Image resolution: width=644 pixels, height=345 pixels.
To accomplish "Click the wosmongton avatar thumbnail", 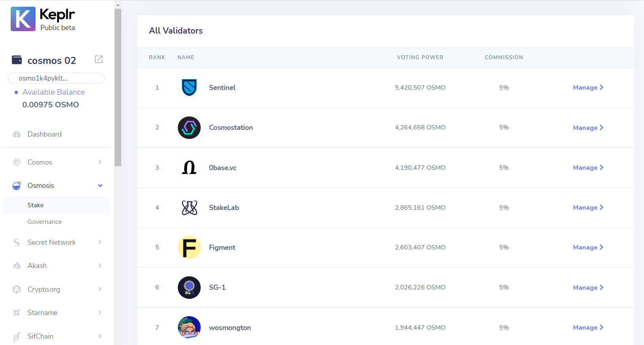I will (189, 328).
